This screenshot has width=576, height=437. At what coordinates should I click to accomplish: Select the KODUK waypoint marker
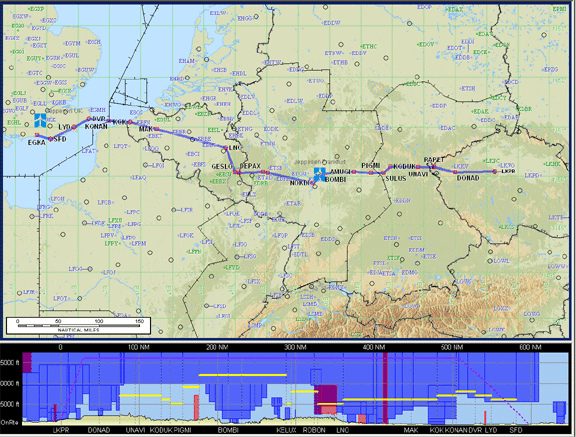tap(390, 166)
